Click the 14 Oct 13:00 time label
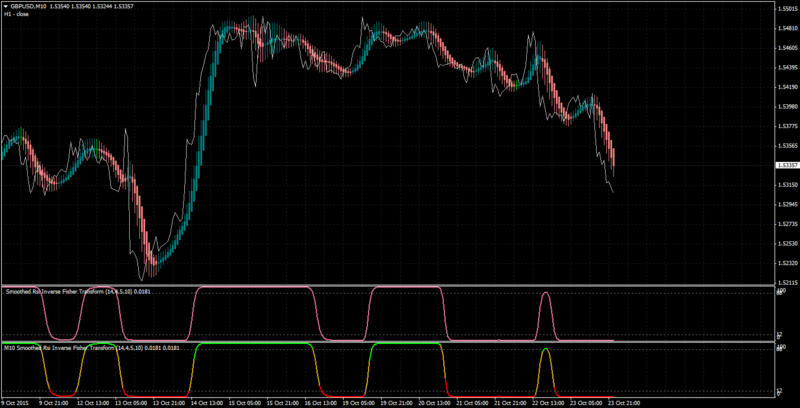Viewport: 800px width, 408px height. pyautogui.click(x=204, y=402)
